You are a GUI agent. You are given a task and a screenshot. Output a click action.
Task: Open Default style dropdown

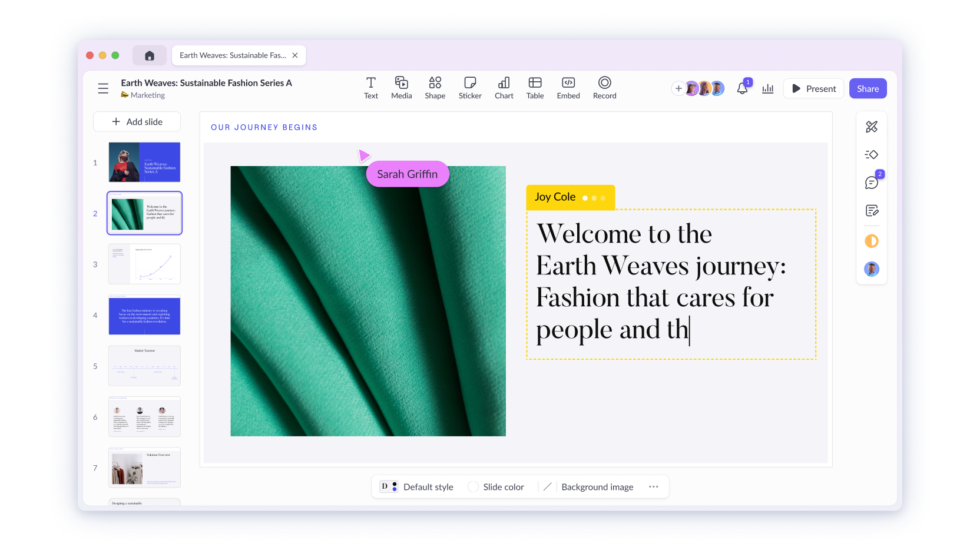(x=416, y=487)
